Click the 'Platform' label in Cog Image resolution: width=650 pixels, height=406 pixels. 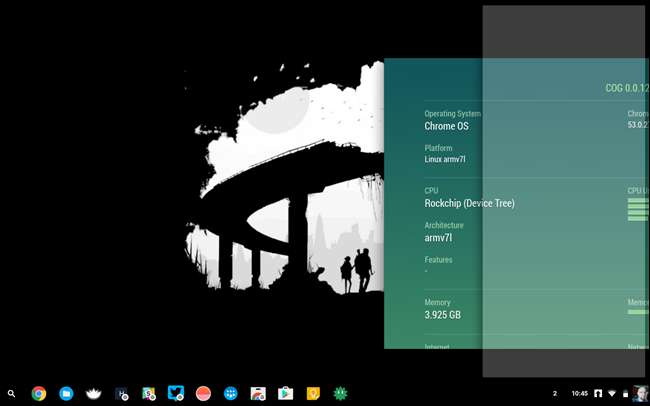[438, 148]
